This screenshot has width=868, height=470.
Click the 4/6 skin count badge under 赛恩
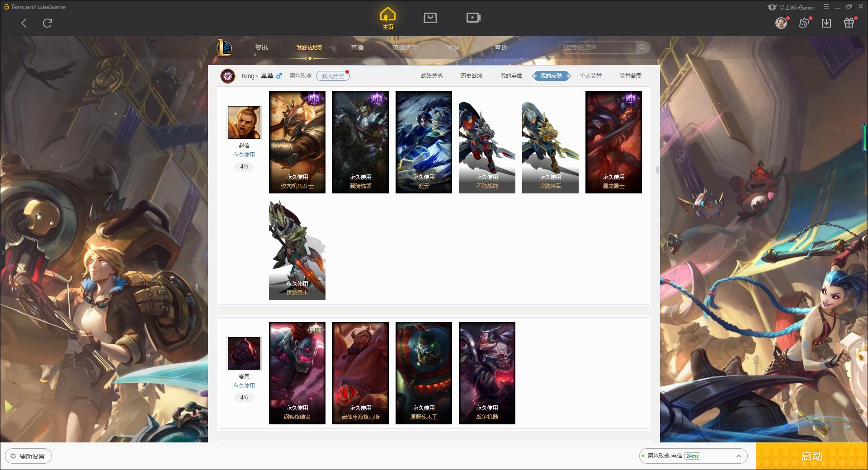point(244,398)
